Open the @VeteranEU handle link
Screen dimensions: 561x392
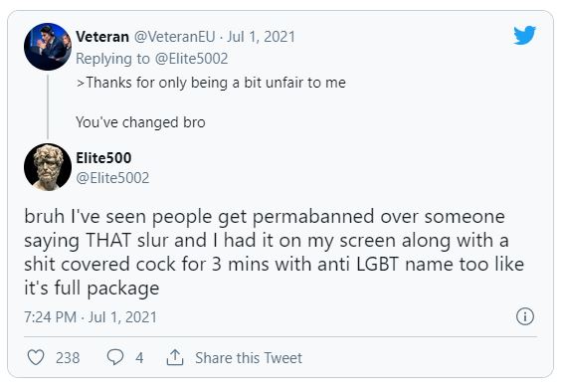tap(175, 37)
